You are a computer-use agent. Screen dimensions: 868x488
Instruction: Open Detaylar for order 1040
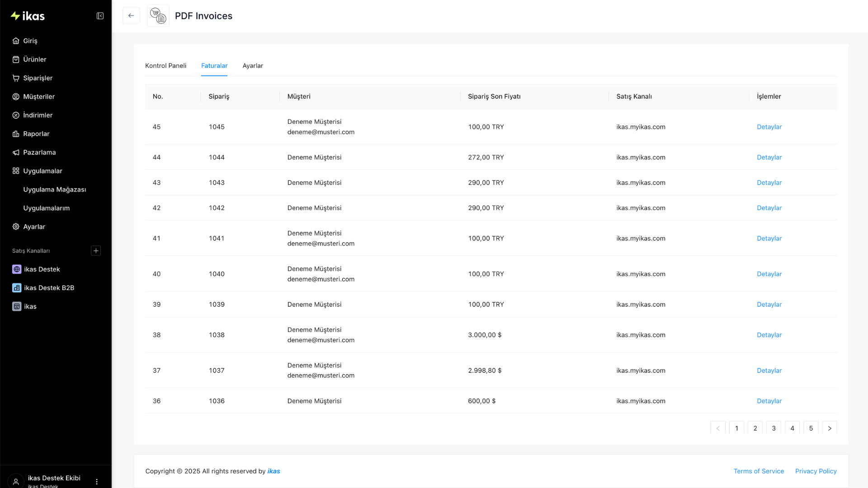pyautogui.click(x=769, y=274)
